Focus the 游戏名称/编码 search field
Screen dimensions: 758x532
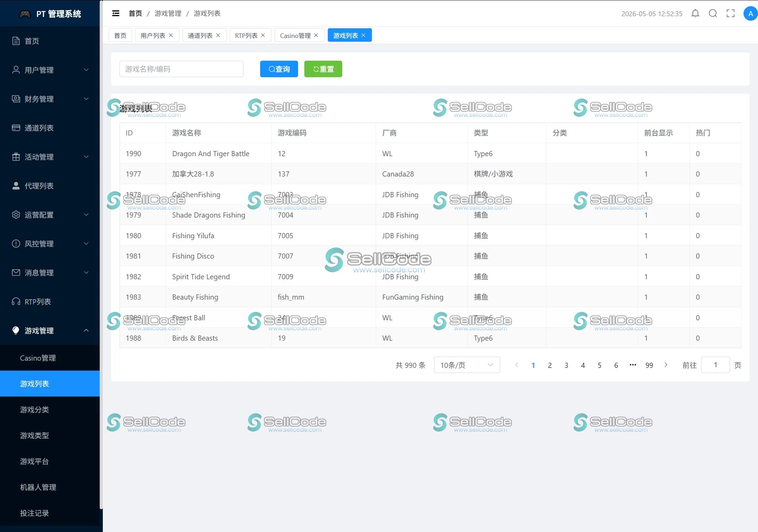181,69
